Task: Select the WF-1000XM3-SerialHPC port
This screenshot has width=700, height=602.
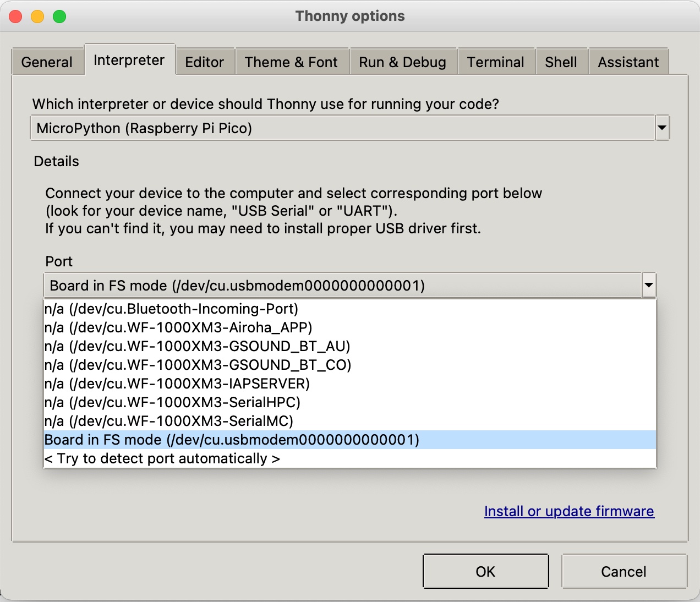Action: coord(350,402)
